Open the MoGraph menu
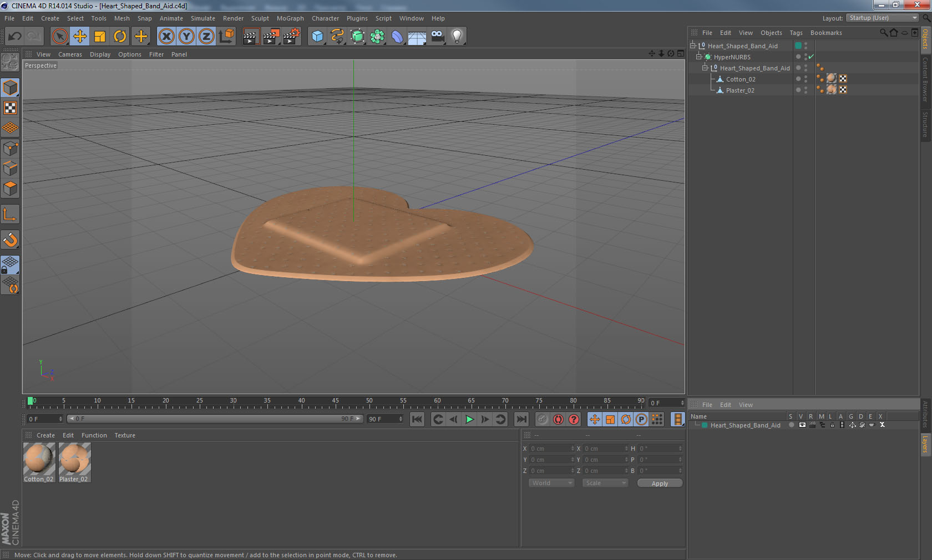This screenshot has width=932, height=560. tap(290, 18)
